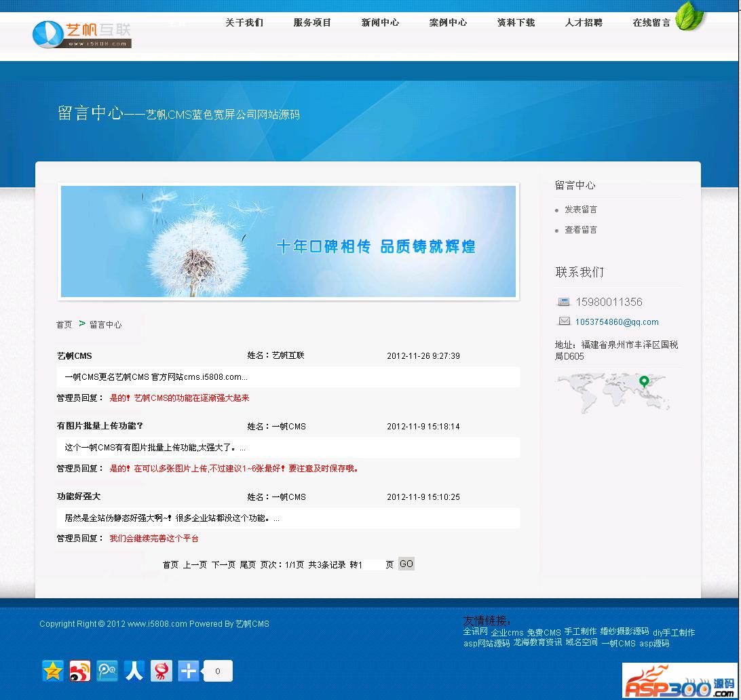This screenshot has width=741, height=700.
Task: Select 在线留言 in top menu
Action: (651, 22)
